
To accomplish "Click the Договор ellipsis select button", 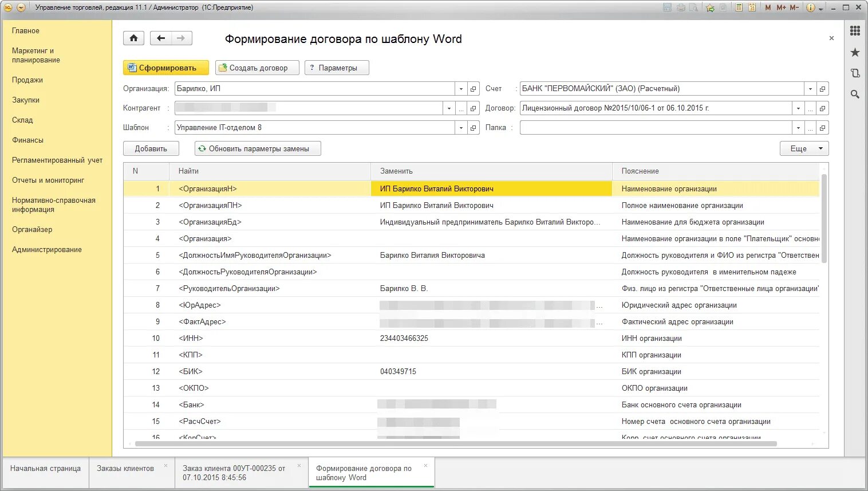I will click(x=810, y=108).
